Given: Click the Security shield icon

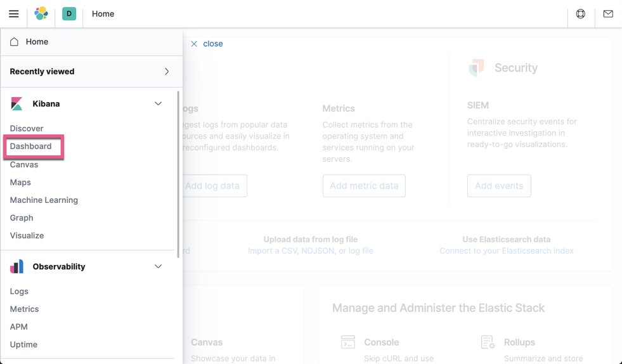Looking at the screenshot, I should [476, 68].
